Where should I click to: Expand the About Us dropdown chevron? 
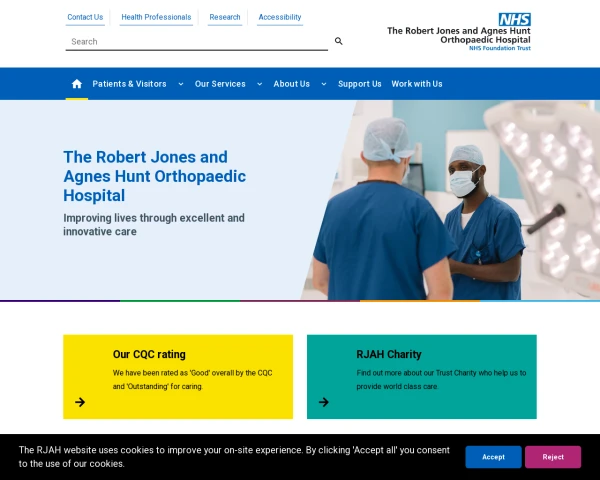(324, 84)
